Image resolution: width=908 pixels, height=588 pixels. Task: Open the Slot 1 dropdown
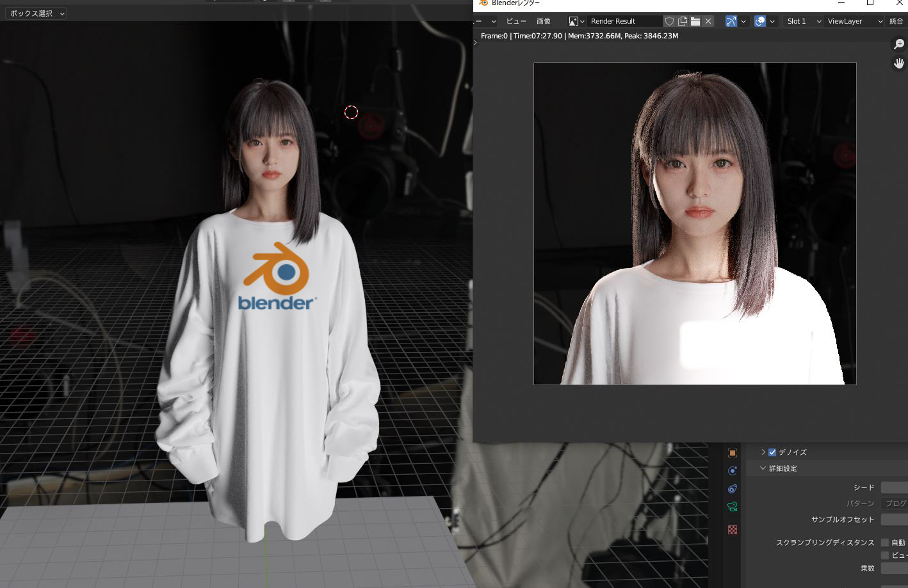[x=802, y=21]
